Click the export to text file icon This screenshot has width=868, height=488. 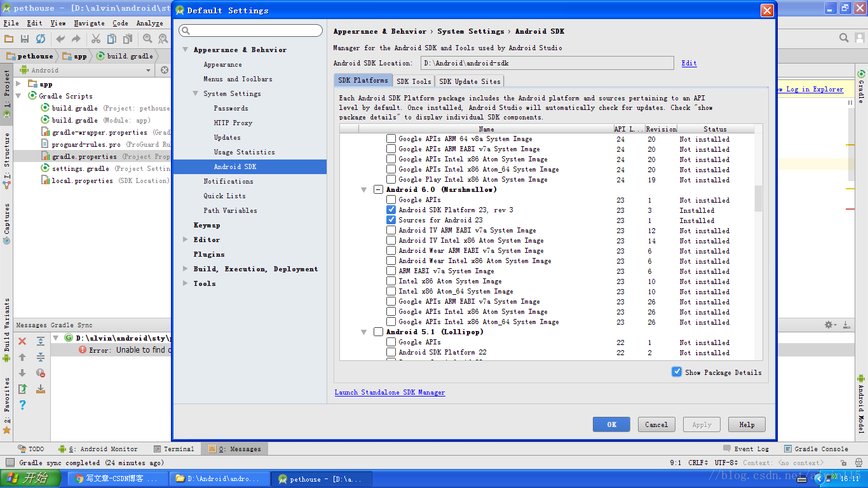click(x=22, y=389)
